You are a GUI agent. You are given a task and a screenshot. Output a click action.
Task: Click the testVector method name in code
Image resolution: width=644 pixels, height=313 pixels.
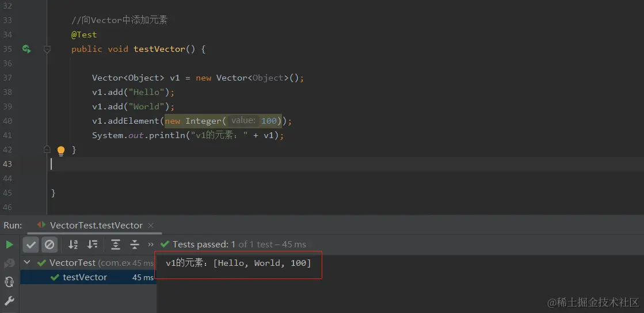click(x=159, y=49)
